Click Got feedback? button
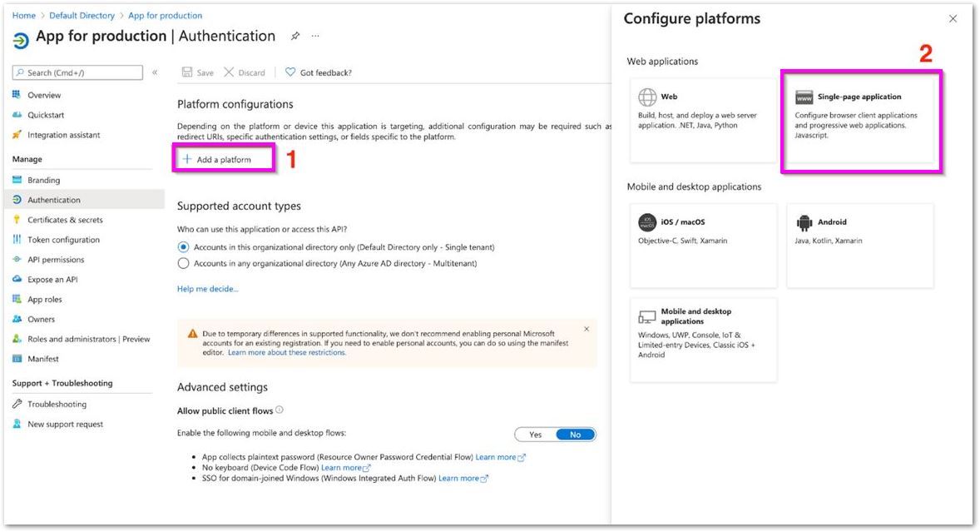The width and height of the screenshot is (980, 532). 319,72
